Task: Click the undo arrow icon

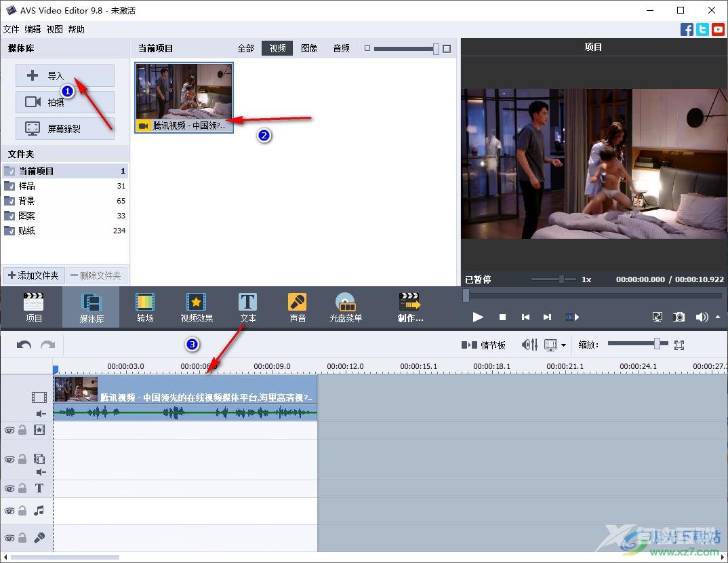Action: tap(24, 345)
